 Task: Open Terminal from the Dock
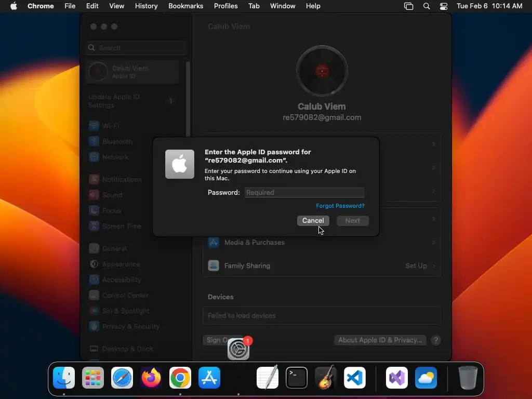tap(297, 378)
